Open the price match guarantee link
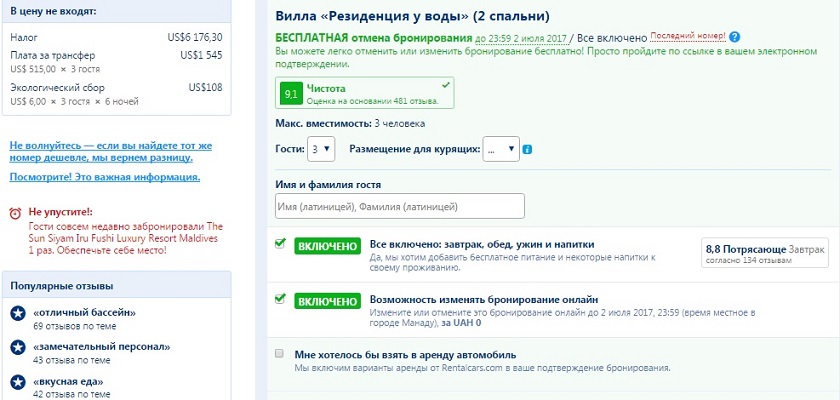Screen dimensions: 840x400 110,152
